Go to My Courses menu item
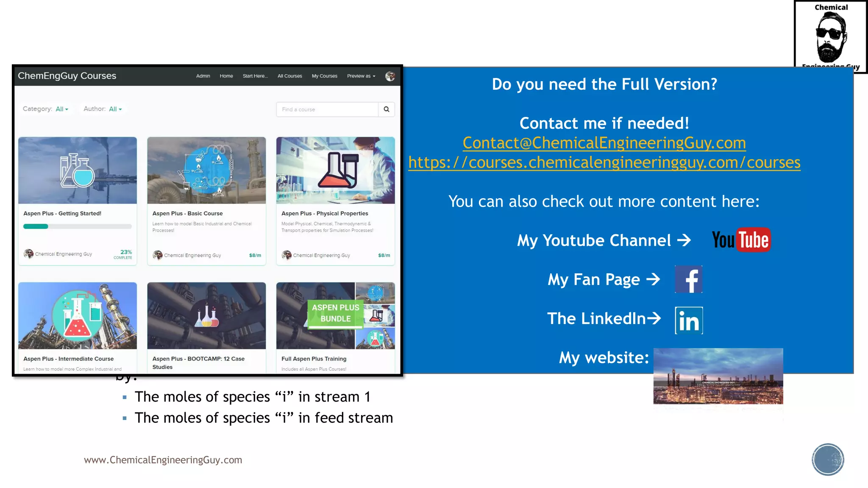Image resolution: width=868 pixels, height=488 pixels. [x=325, y=76]
